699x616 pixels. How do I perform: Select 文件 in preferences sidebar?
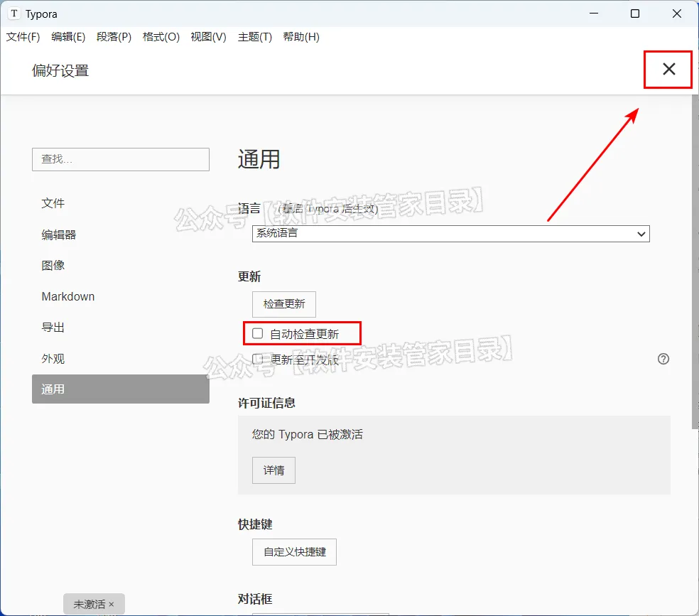120,203
